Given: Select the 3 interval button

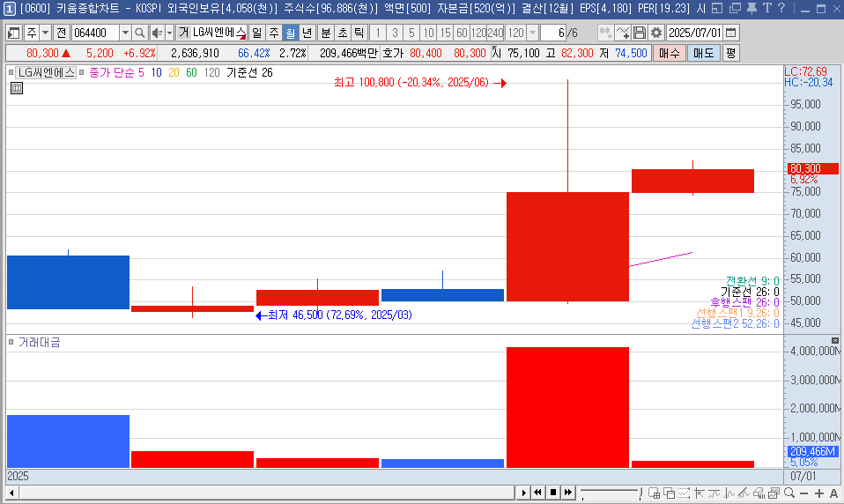Looking at the screenshot, I should tap(395, 33).
